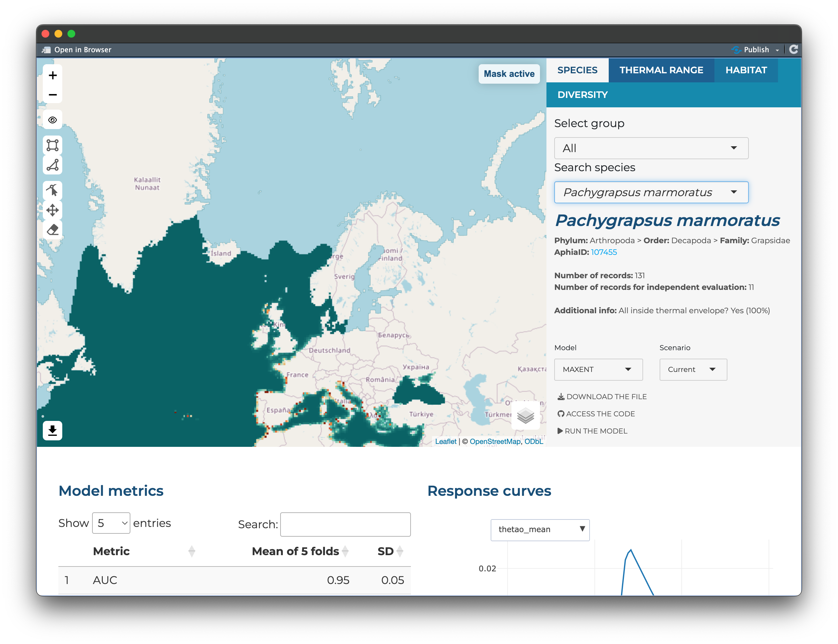Expand the Model MAXENT dropdown
This screenshot has height=644, width=838.
(x=598, y=370)
